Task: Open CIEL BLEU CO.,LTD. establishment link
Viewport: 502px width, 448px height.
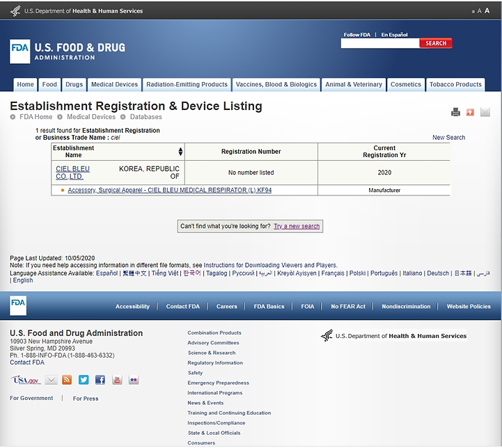Action: point(72,173)
